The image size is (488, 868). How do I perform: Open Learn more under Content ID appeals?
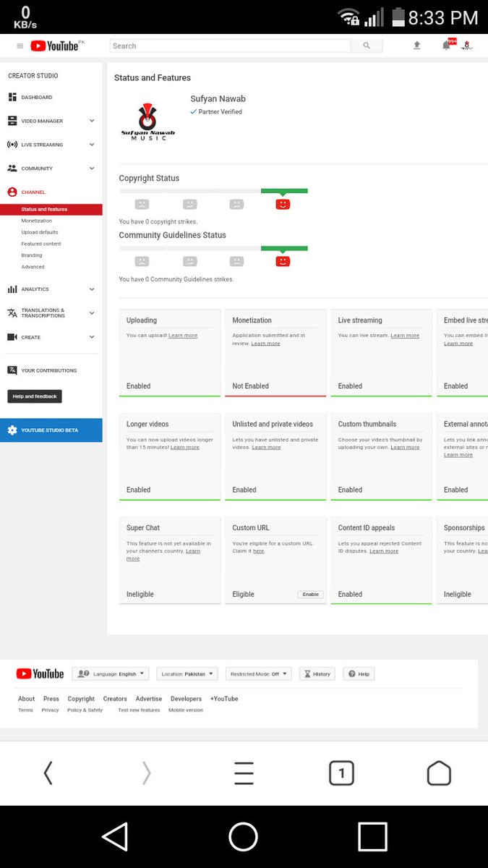click(x=384, y=551)
